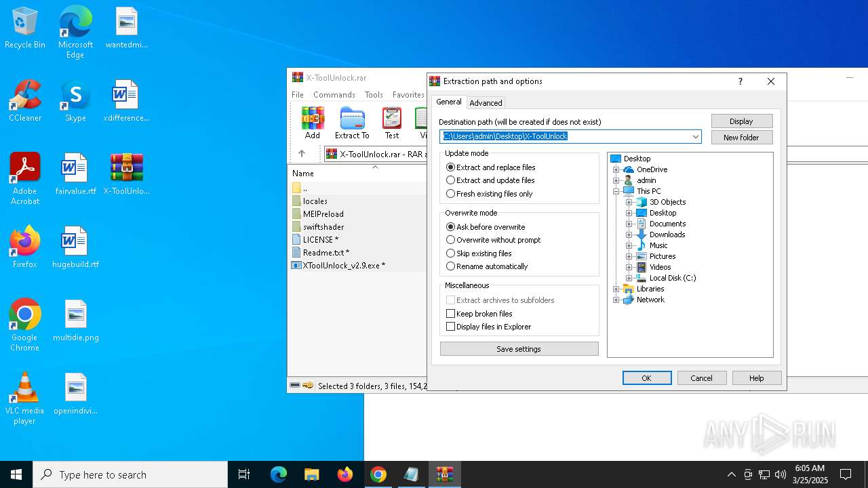Open the notification center icon
868x488 pixels.
846,474
